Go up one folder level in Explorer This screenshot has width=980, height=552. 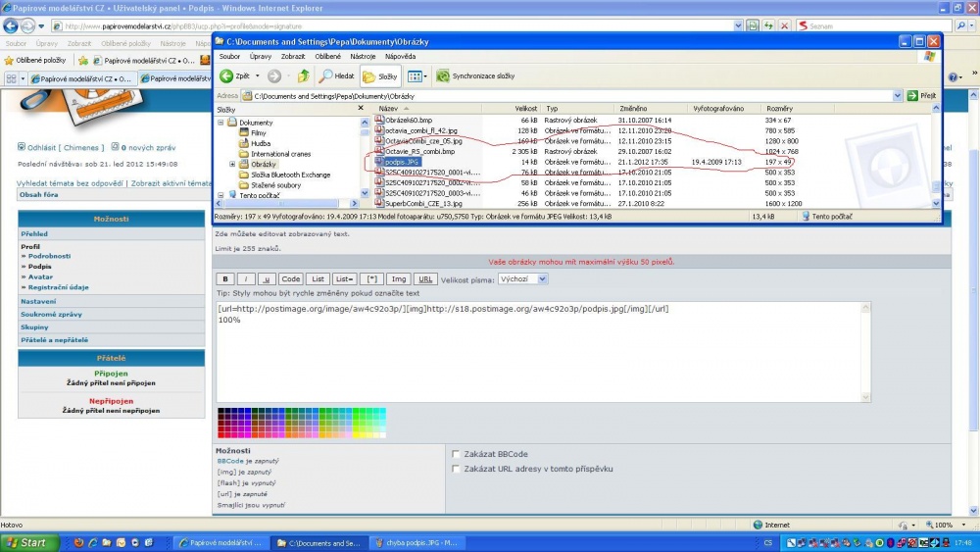303,76
